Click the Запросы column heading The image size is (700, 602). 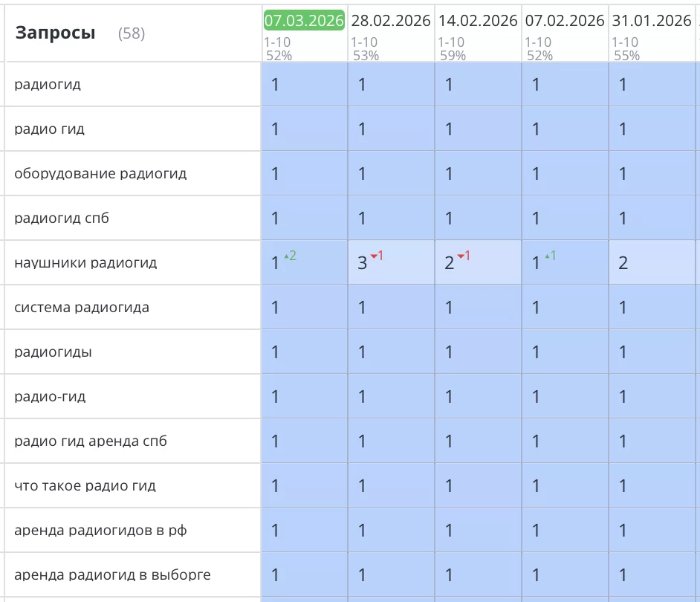click(x=55, y=33)
